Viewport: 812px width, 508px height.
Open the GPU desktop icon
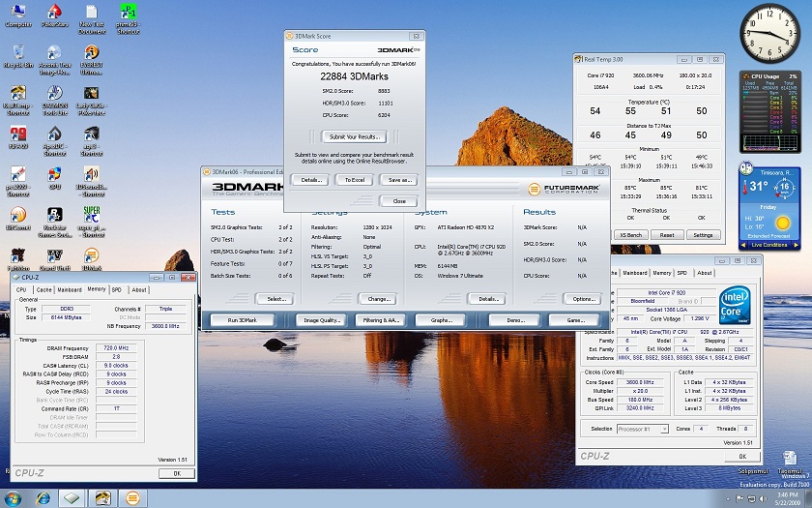point(54,178)
